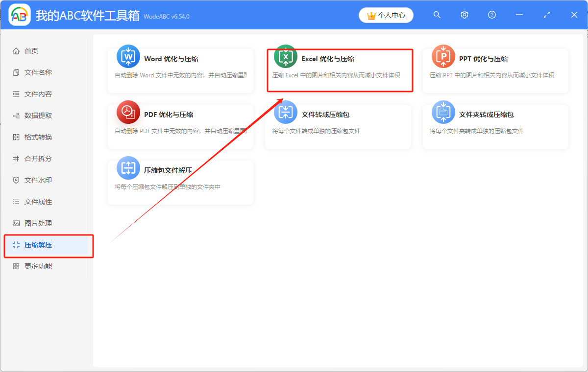Click Excel description about 压缩 Excel 中的图片
Screen dimensions: 588x372
(x=336, y=75)
